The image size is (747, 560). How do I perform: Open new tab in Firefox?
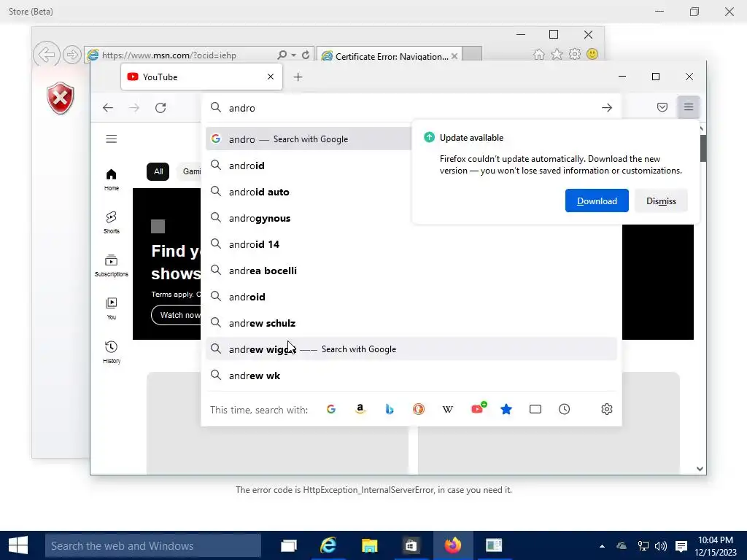[x=298, y=77]
